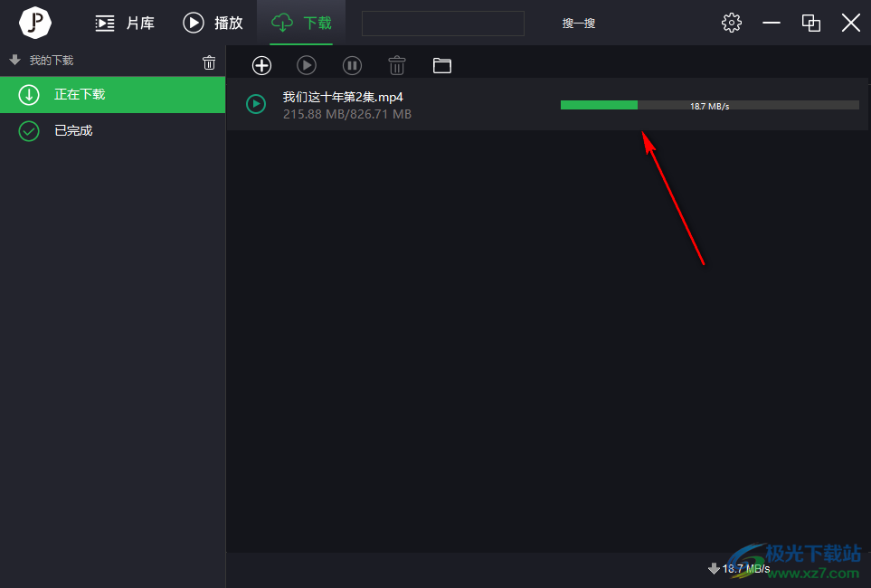
Task: Minimize the player window
Action: pyautogui.click(x=771, y=23)
